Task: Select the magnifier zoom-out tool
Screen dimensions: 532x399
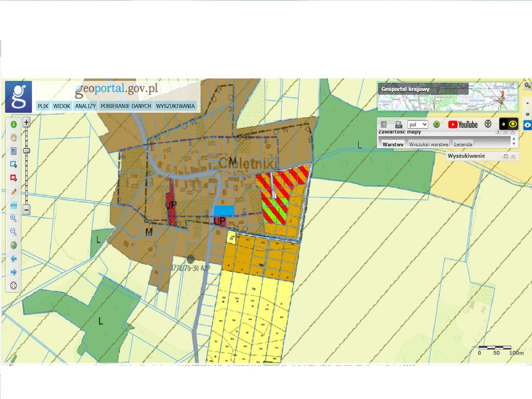Action: point(14,232)
